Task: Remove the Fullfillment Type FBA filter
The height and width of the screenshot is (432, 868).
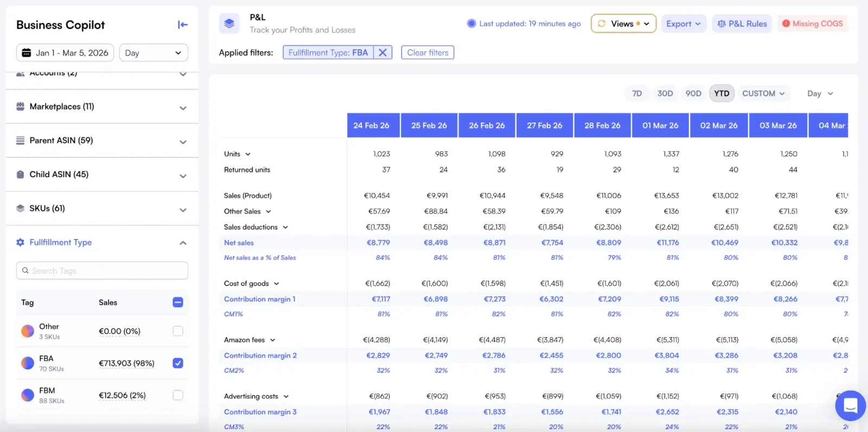Action: click(x=382, y=53)
